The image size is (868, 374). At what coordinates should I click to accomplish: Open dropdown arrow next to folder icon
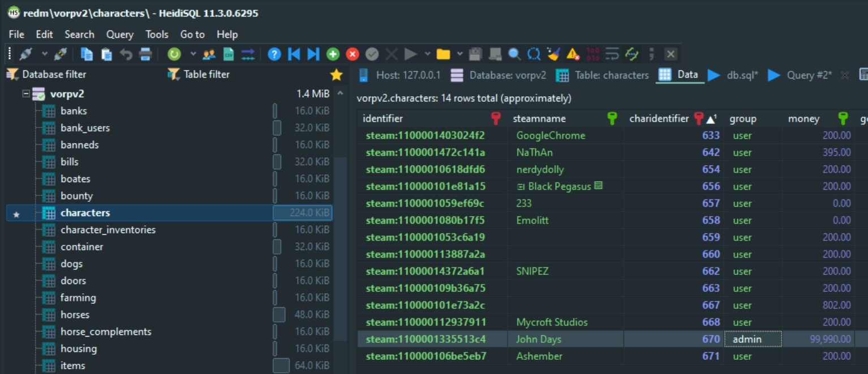pyautogui.click(x=459, y=54)
